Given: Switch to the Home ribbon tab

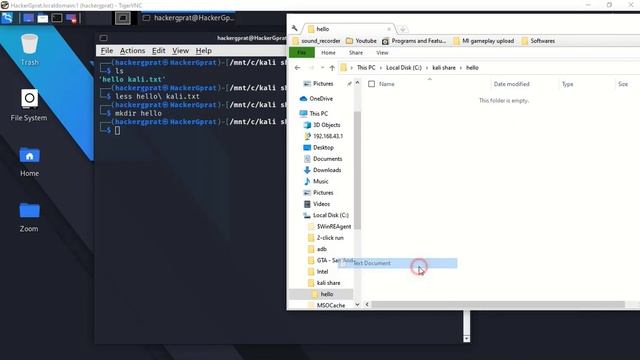Looking at the screenshot, I should (x=328, y=53).
